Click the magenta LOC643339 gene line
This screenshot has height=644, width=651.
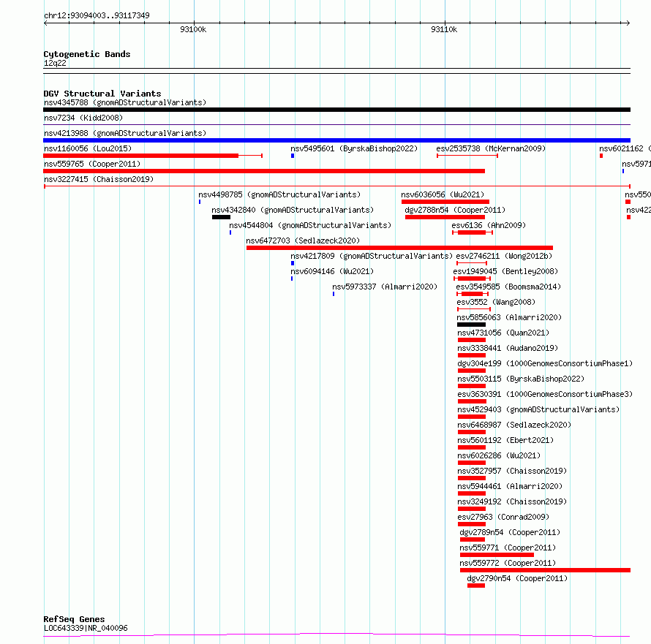tap(336, 634)
